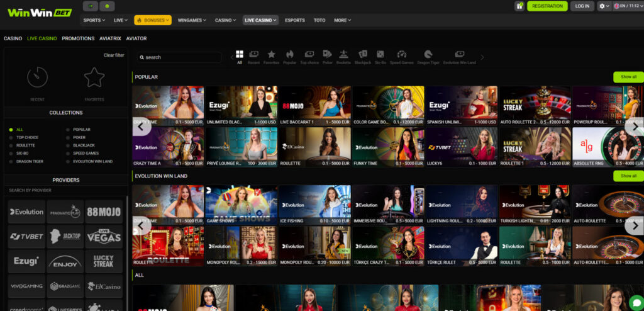Filter by ElCasino provider logo

(104, 286)
